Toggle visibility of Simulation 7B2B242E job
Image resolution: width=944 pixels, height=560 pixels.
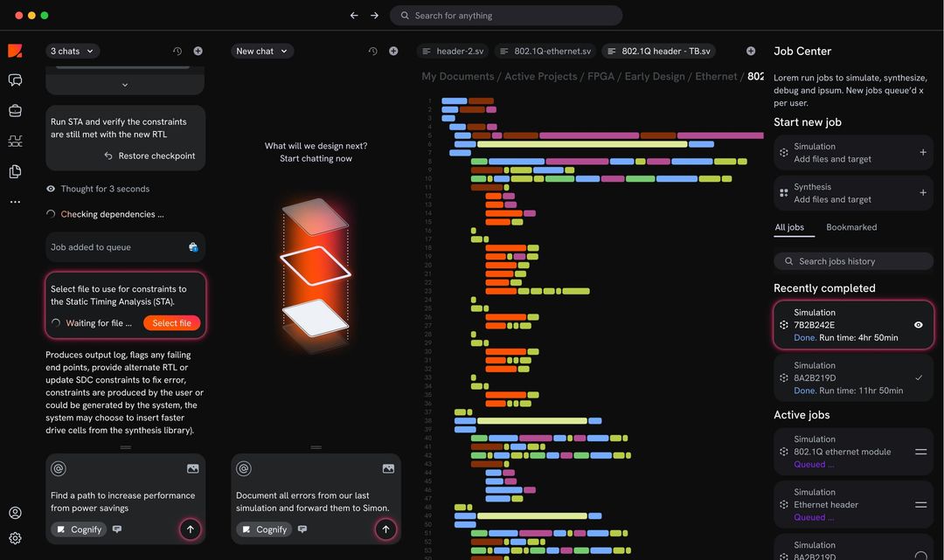[918, 325]
